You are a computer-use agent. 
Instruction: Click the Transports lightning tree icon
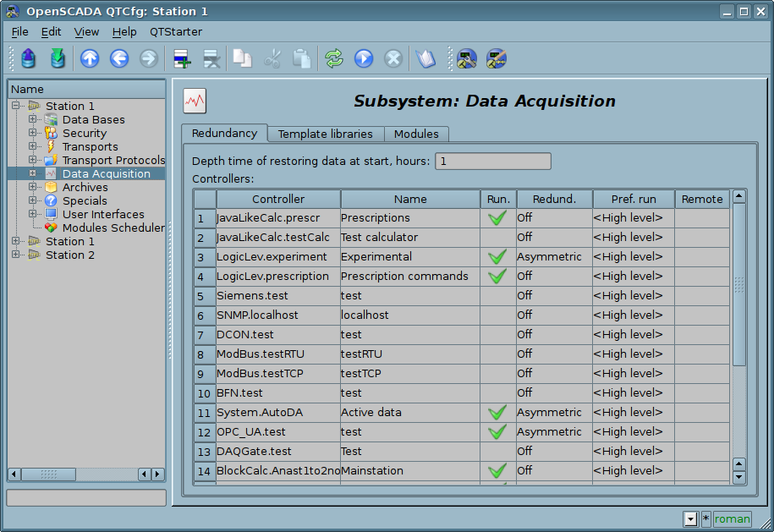(51, 146)
